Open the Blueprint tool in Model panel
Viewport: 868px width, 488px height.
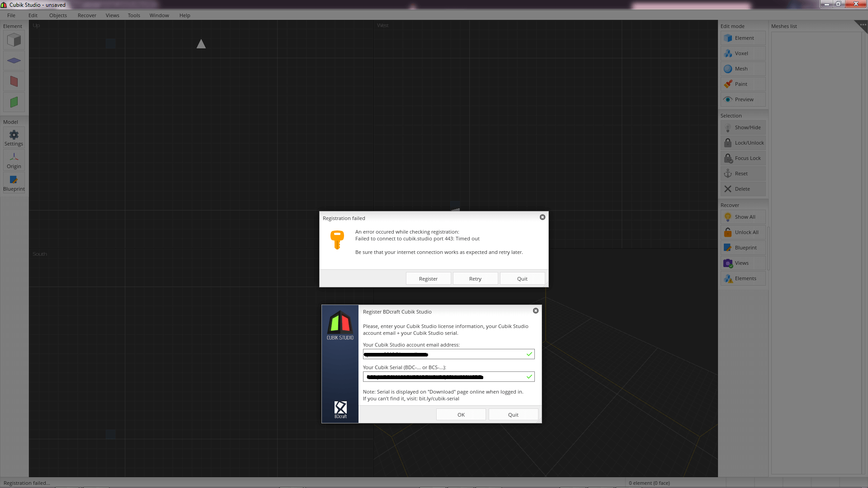pos(14,183)
